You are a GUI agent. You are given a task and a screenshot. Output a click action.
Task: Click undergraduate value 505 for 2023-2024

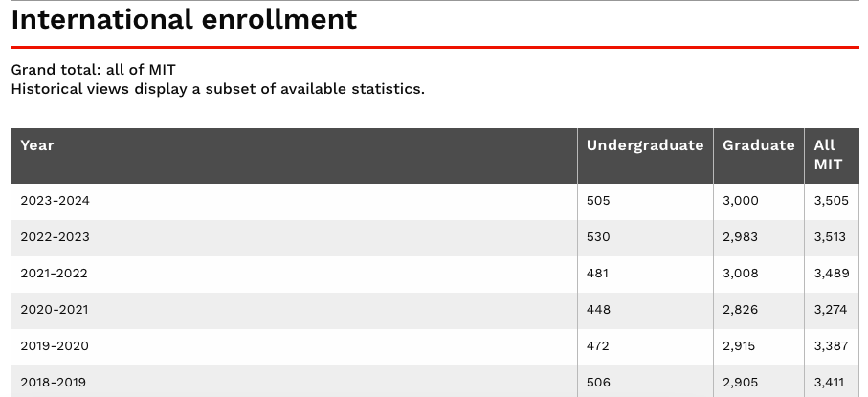(x=598, y=201)
